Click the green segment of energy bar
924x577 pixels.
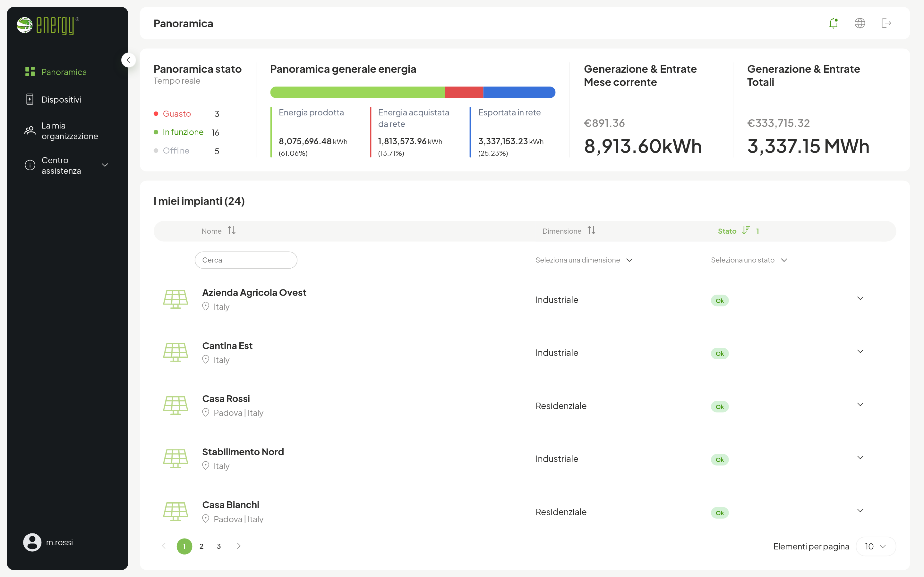(x=357, y=92)
